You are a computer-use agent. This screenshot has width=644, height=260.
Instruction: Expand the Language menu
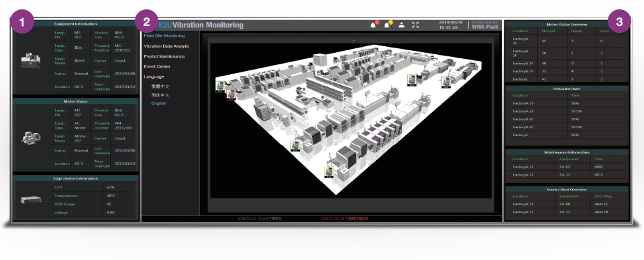point(154,76)
